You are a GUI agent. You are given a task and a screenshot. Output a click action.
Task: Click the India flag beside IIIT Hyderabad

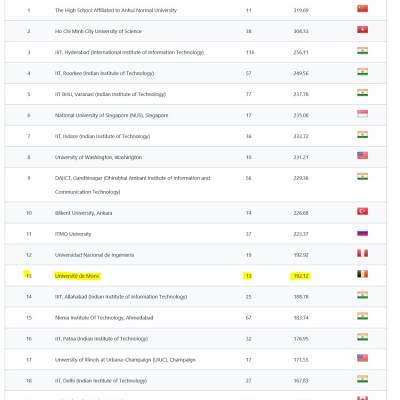pyautogui.click(x=362, y=51)
